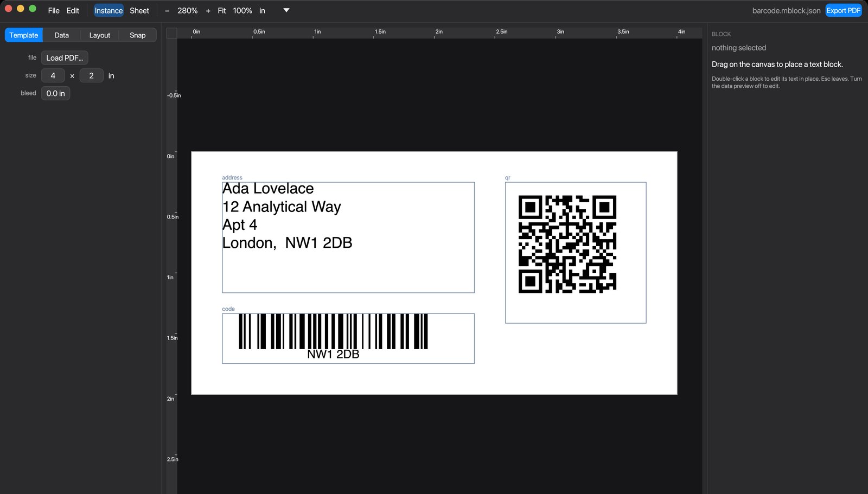Edit the height size field showing 2
Image resolution: width=868 pixels, height=494 pixels.
pos(92,75)
